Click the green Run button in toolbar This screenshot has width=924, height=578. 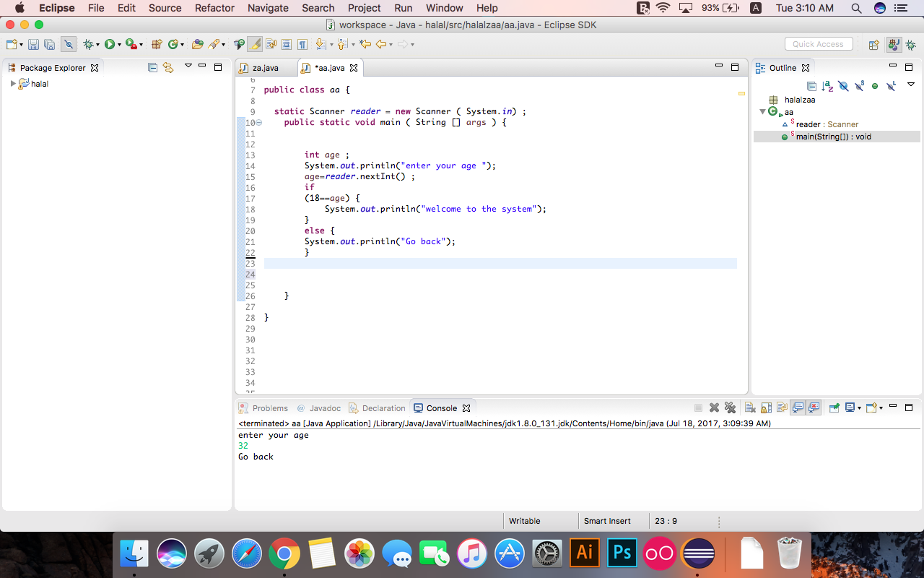click(109, 45)
